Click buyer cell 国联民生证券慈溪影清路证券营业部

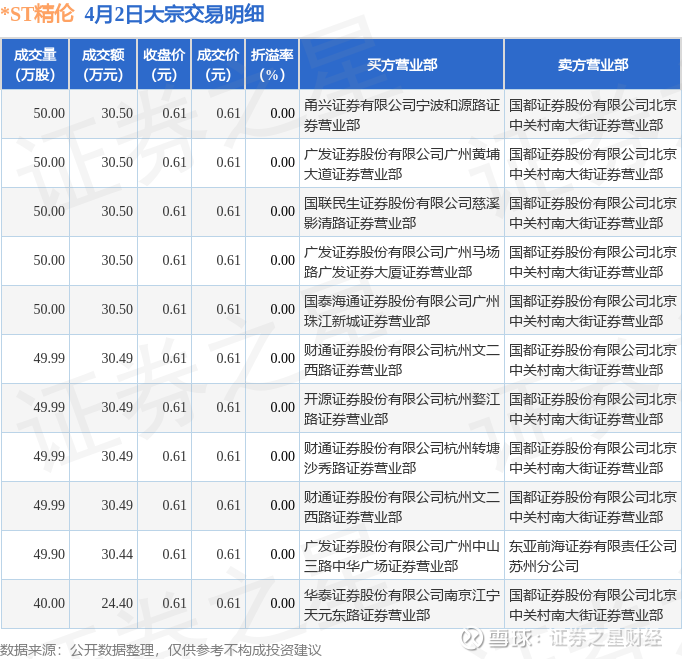(x=401, y=213)
